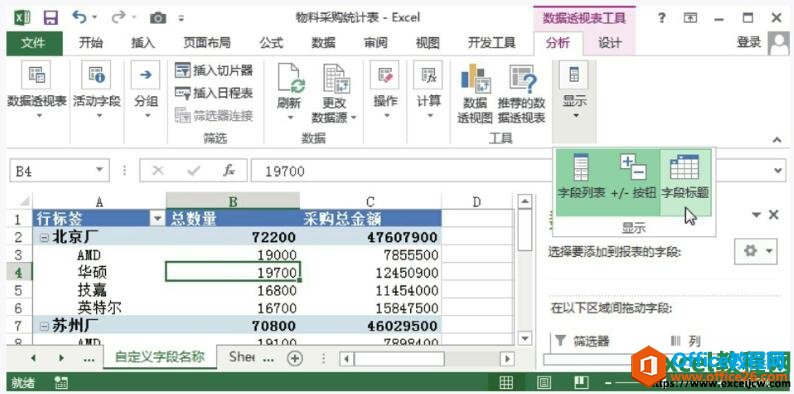The image size is (794, 394).
Task: Switch to the 页面布局 tab
Action: 207,43
